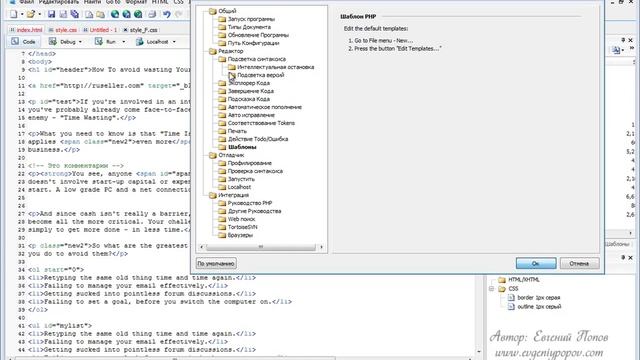Click the second globe browser preview icon
Image resolution: width=640 pixels, height=360 pixels.
(x=127, y=15)
